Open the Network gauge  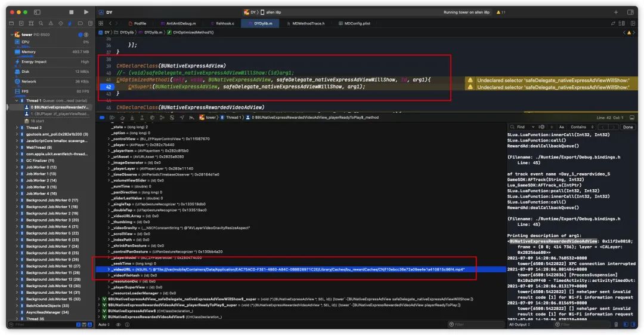[x=52, y=81]
